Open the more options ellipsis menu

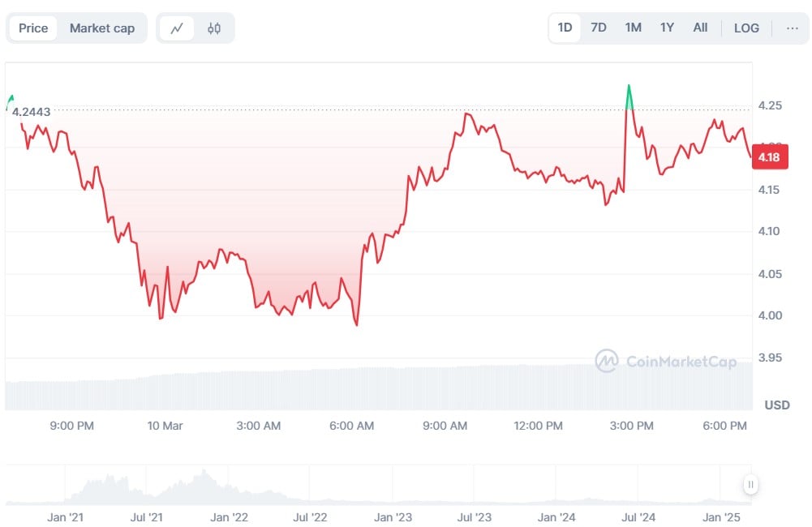[x=792, y=28]
